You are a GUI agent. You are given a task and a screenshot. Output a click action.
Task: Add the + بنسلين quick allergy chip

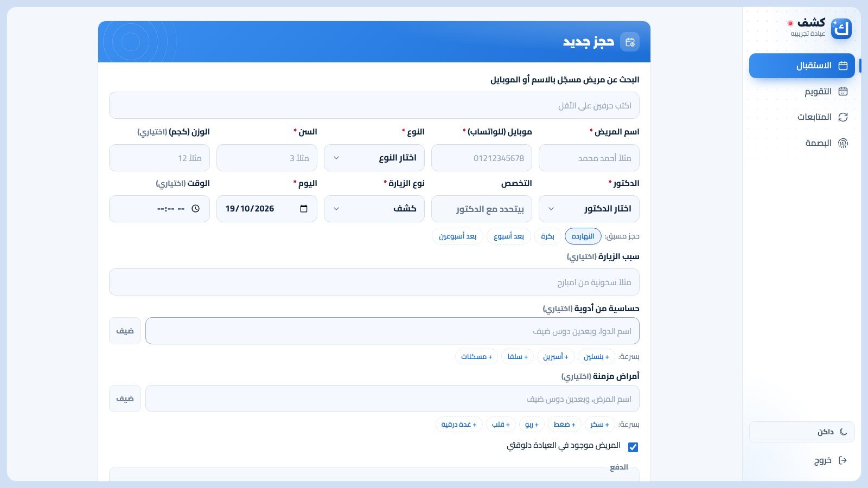(x=596, y=357)
